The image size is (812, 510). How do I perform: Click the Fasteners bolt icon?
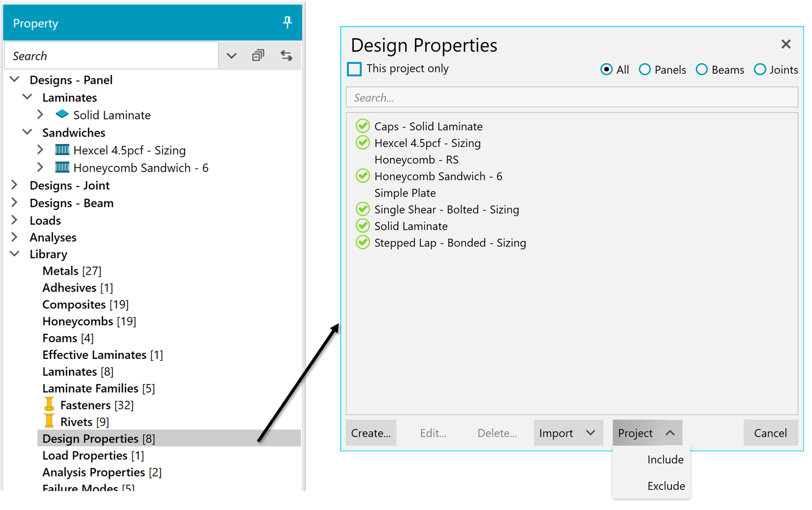49,404
